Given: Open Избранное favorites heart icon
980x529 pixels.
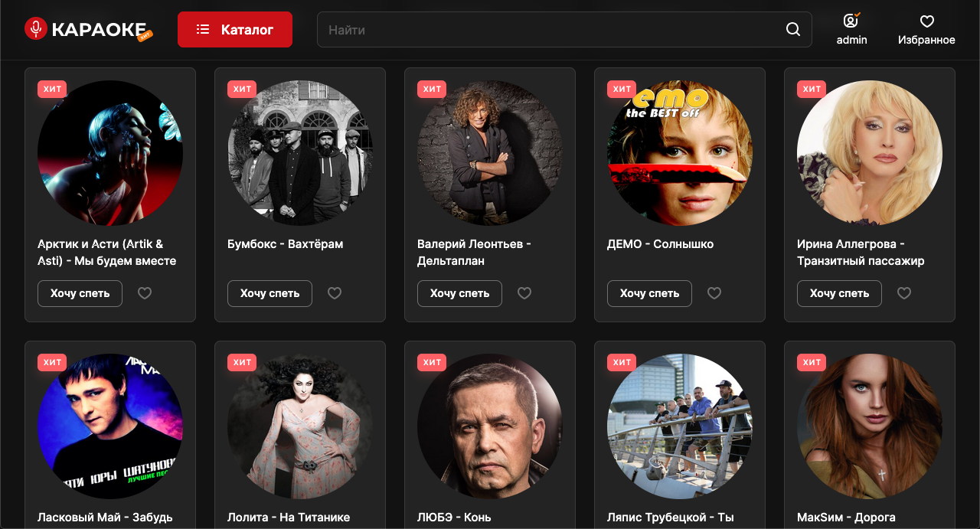Looking at the screenshot, I should pos(926,21).
